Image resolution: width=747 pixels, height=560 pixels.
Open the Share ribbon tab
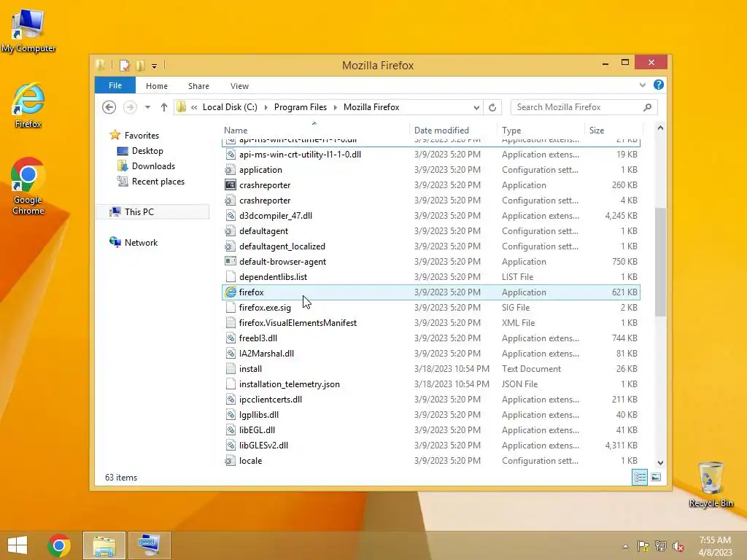coord(198,86)
